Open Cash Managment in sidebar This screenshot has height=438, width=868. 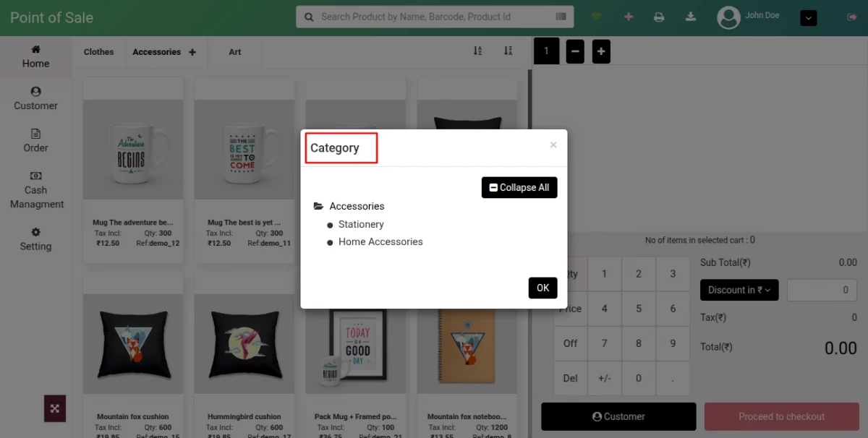[35, 189]
